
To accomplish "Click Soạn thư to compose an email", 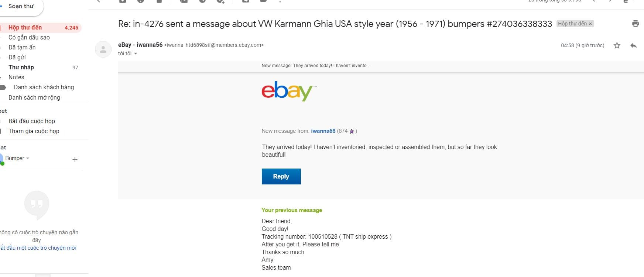I will [x=21, y=6].
